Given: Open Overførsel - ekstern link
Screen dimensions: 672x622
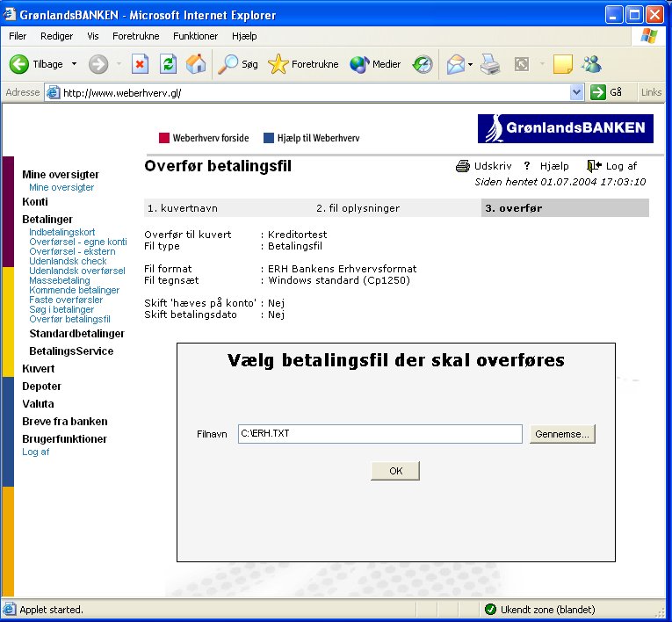Looking at the screenshot, I should [x=72, y=251].
